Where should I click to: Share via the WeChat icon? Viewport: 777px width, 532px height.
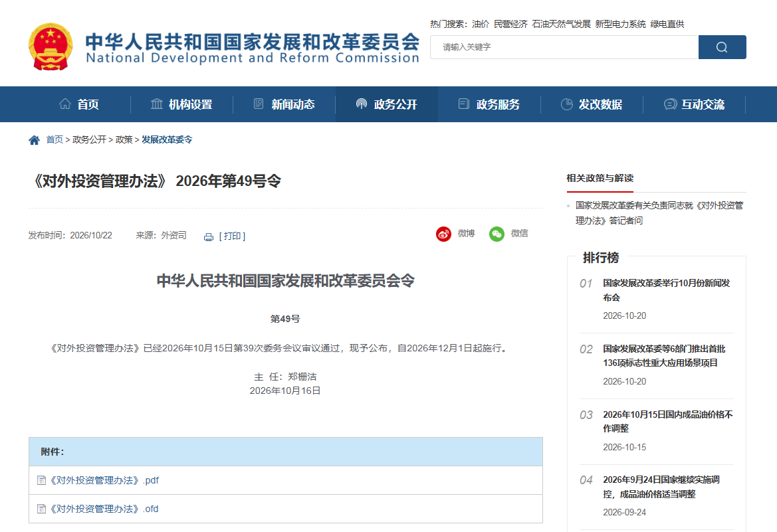click(x=497, y=234)
